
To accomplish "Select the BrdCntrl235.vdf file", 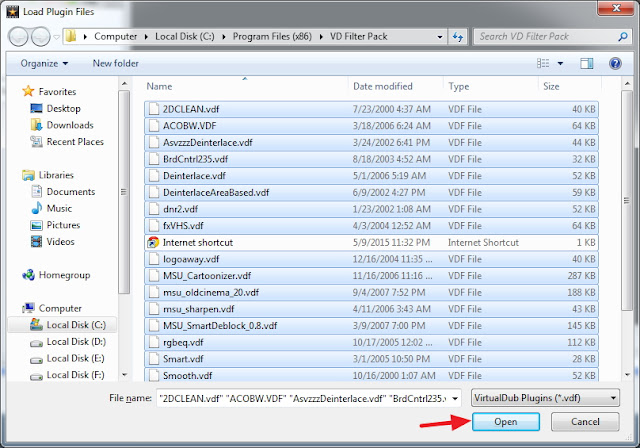I will click(x=371, y=159).
